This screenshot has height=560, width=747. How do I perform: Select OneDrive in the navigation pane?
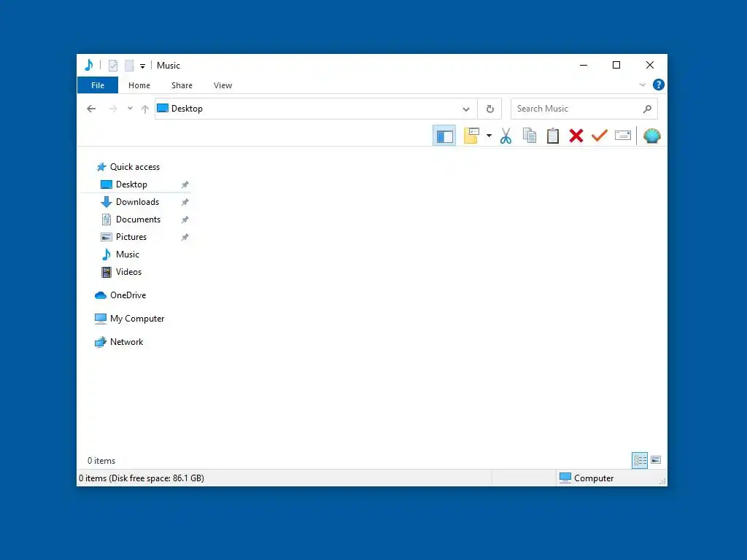[x=128, y=295]
